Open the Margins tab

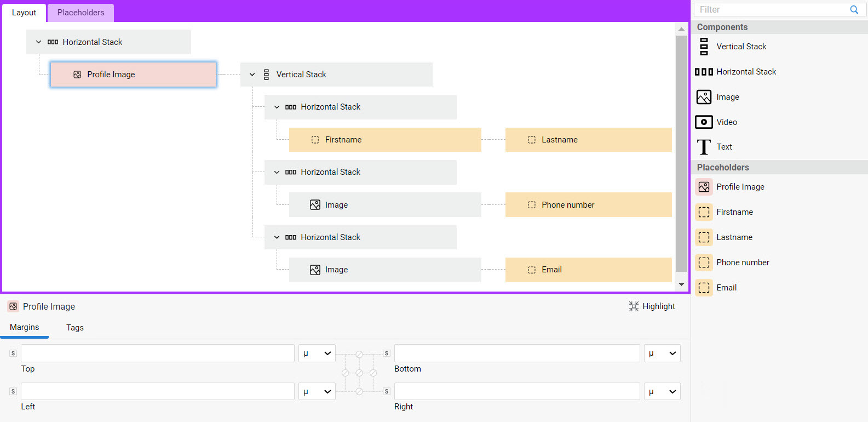click(x=25, y=327)
